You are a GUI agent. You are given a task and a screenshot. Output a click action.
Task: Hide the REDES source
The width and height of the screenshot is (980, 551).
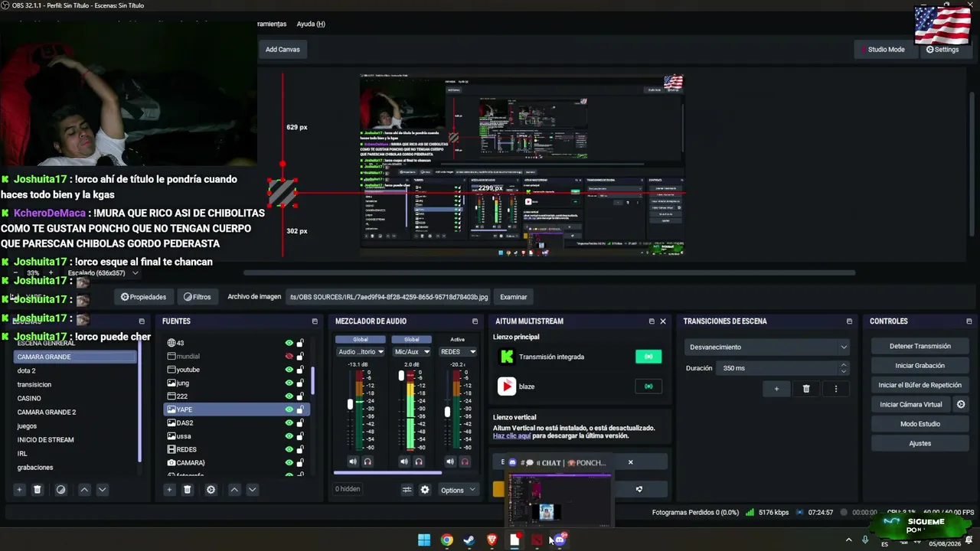tap(289, 449)
